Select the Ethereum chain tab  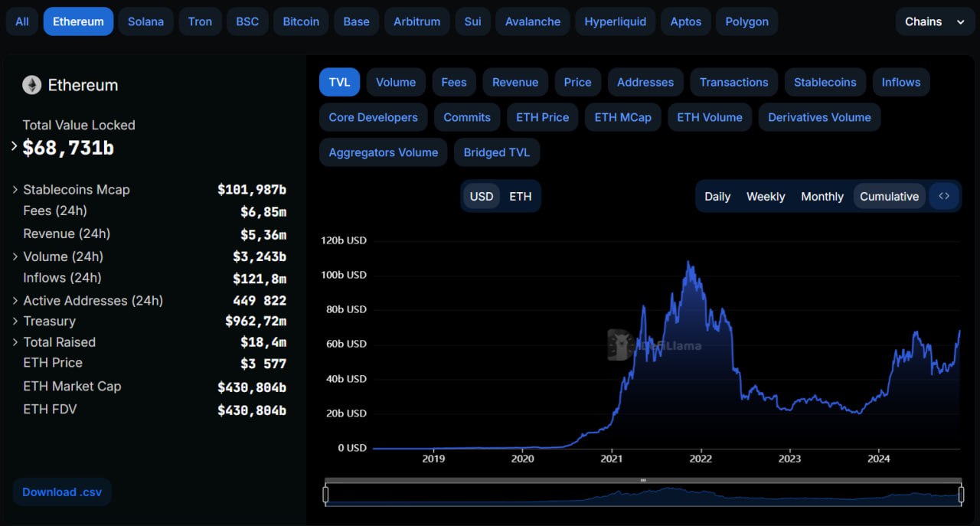point(78,21)
